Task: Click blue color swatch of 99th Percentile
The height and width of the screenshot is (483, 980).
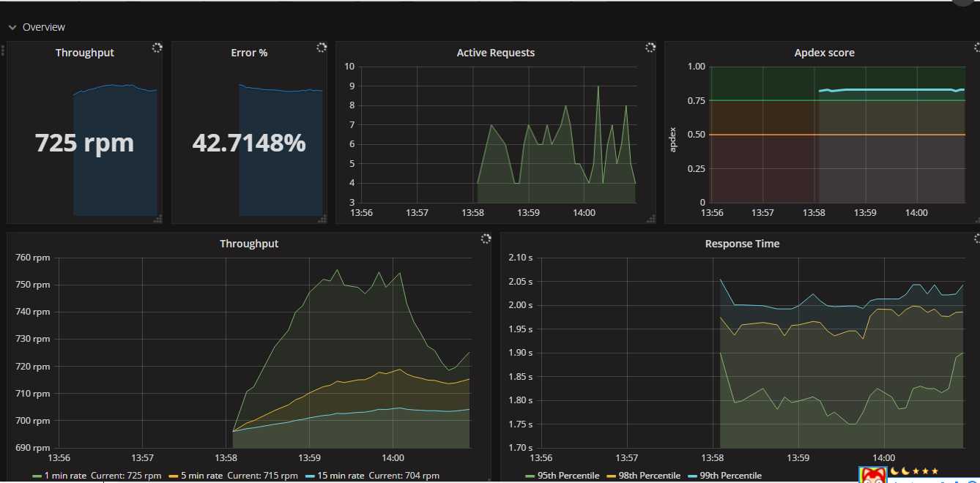Action: pyautogui.click(x=694, y=476)
